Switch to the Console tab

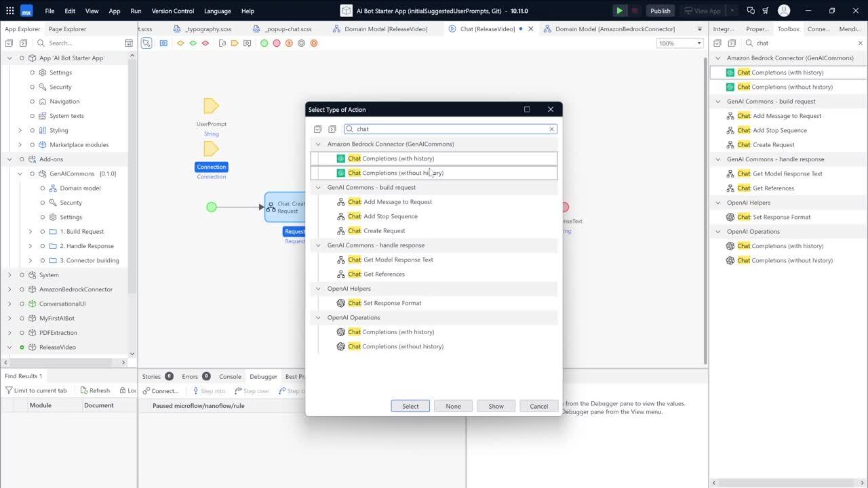pyautogui.click(x=230, y=376)
